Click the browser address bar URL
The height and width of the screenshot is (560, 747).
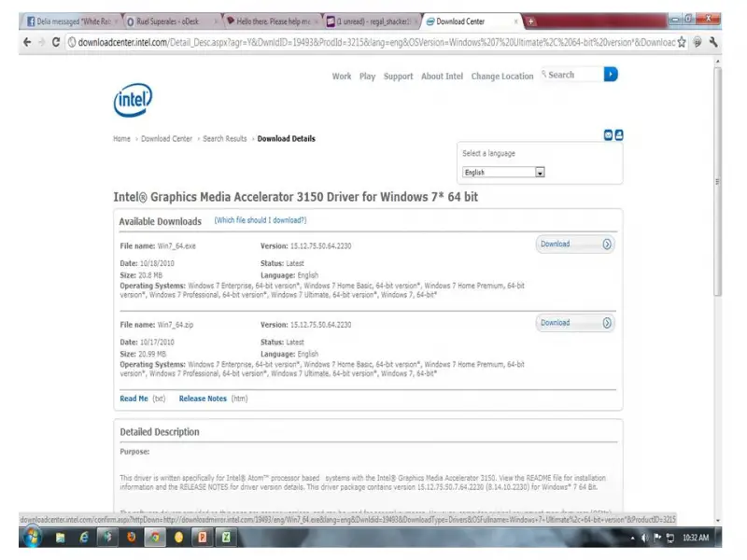tap(376, 42)
